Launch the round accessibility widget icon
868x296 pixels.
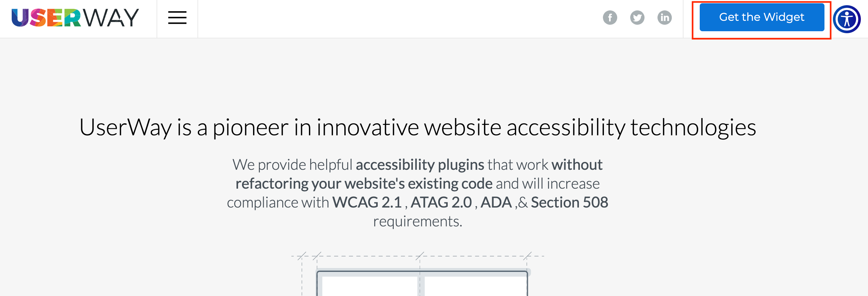(847, 19)
